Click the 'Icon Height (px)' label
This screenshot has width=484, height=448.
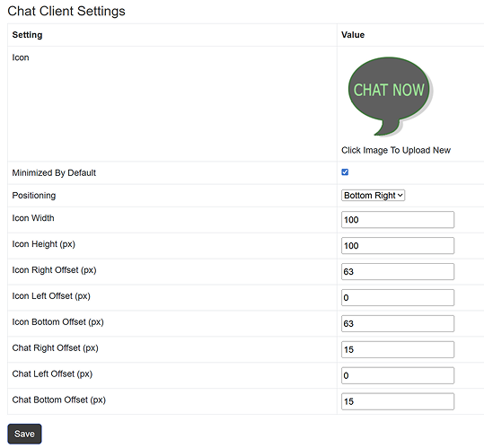pyautogui.click(x=43, y=244)
